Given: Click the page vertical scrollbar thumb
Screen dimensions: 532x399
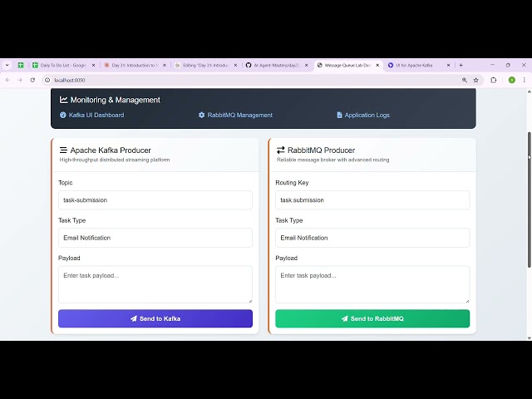Looking at the screenshot, I should coord(530,199).
